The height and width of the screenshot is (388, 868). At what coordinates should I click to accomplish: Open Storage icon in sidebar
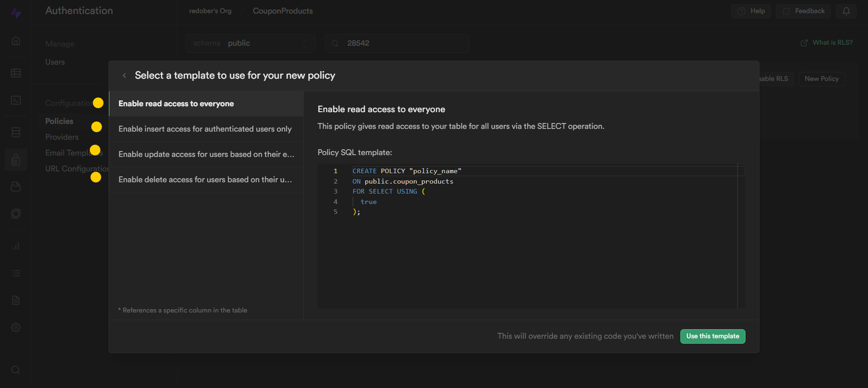16,187
